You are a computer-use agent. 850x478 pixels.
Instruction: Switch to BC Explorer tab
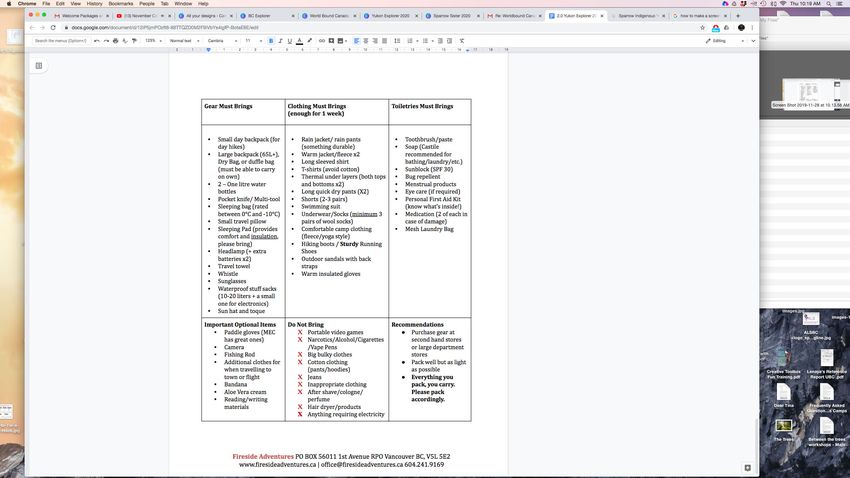pos(267,16)
